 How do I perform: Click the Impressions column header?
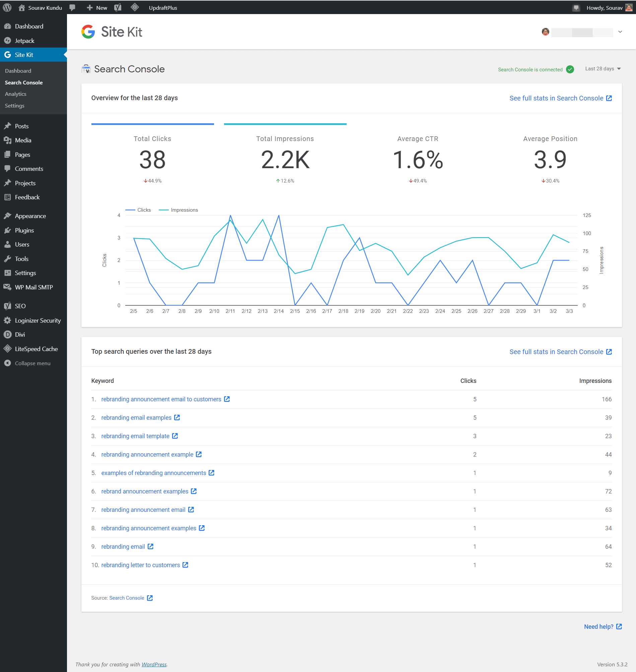[x=595, y=381]
